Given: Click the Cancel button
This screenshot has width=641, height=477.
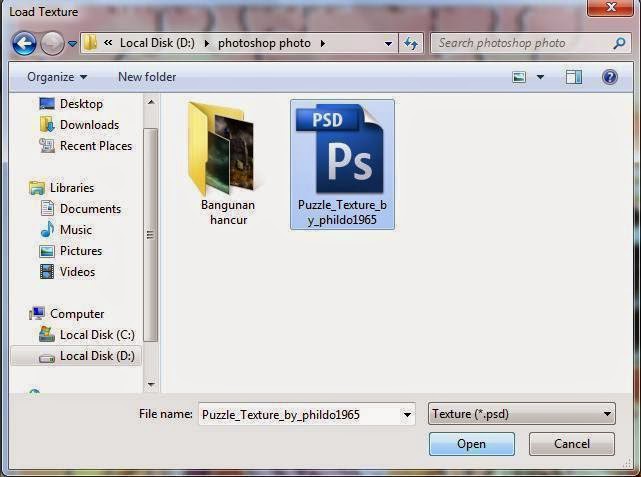Looking at the screenshot, I should (572, 444).
